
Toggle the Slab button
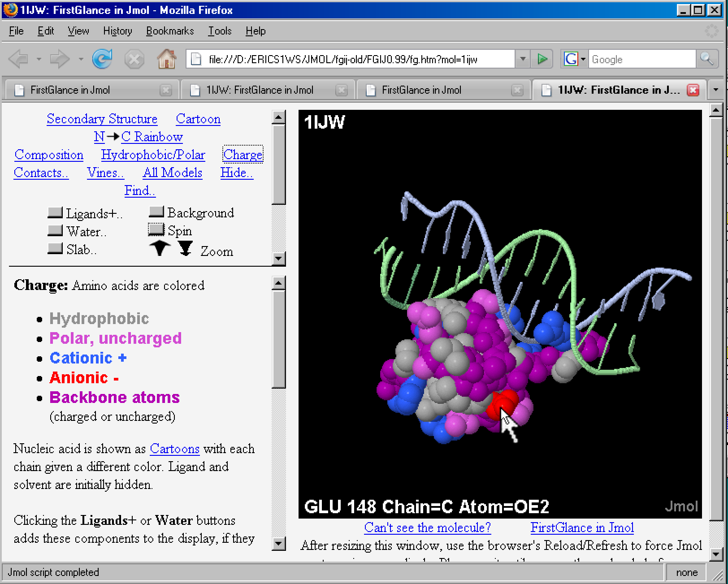[x=55, y=248]
